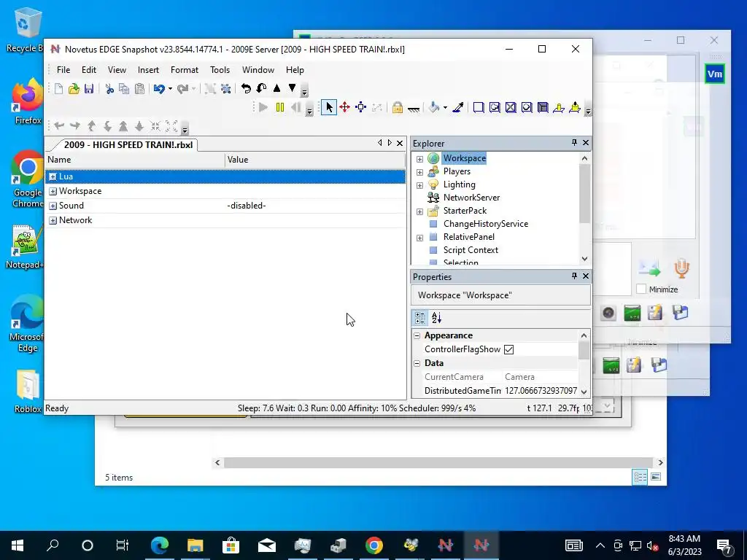Screen dimensions: 747x560
Task: Click the Open file folder icon
Action: pos(74,88)
